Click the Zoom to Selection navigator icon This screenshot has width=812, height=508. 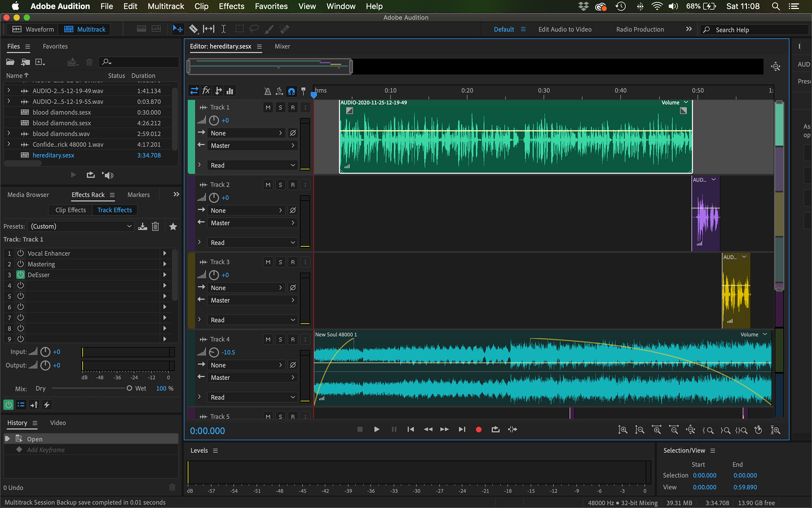click(x=776, y=66)
